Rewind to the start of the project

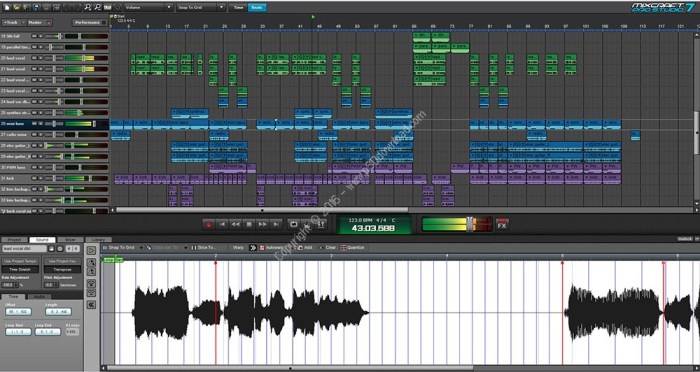(x=222, y=225)
